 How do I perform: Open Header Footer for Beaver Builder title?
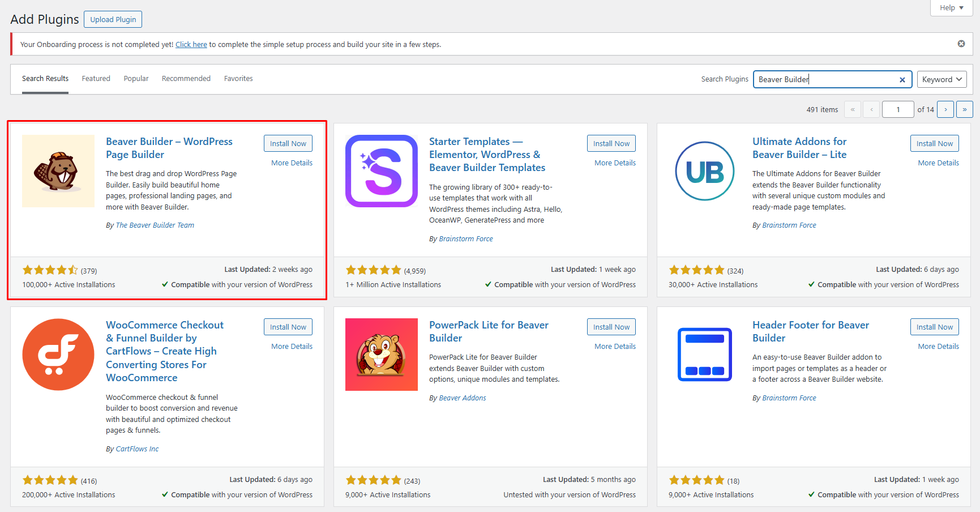811,331
